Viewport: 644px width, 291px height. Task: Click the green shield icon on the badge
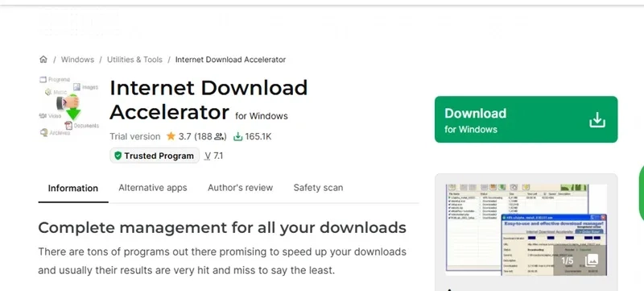(118, 156)
